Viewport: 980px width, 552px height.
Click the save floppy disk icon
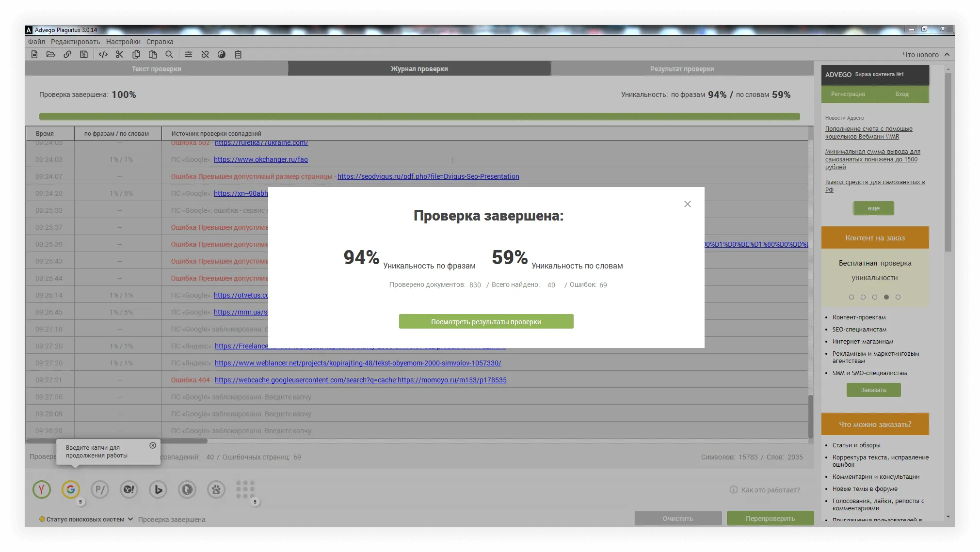coord(84,54)
